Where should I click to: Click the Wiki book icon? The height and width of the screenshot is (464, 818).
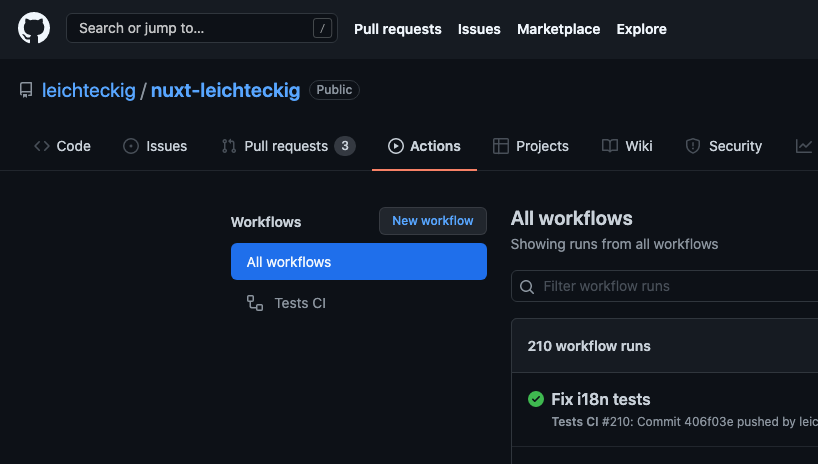(x=610, y=146)
